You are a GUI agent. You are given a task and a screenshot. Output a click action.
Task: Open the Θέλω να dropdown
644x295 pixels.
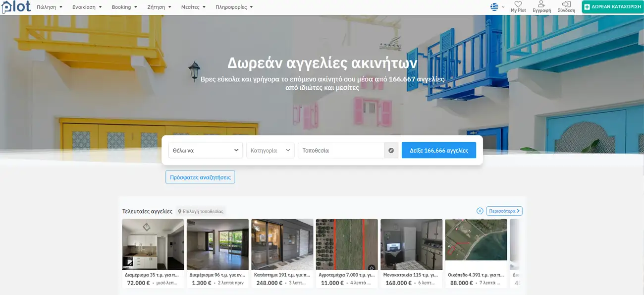point(205,150)
